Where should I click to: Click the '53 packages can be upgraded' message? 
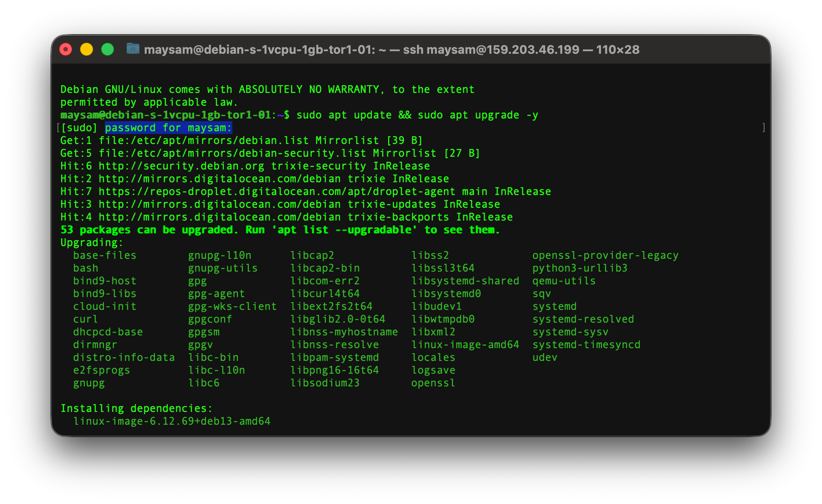coord(280,230)
